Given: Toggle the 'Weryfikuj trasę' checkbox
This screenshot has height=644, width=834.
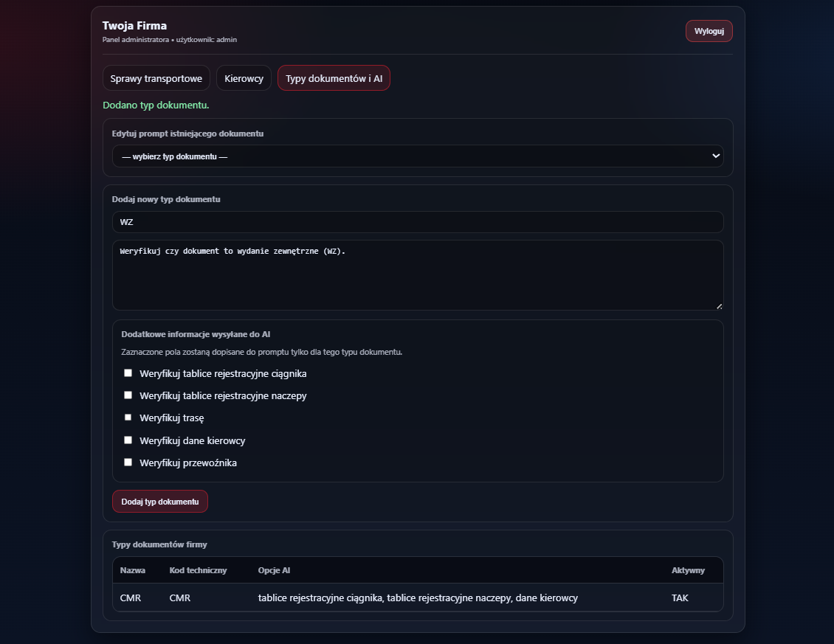Looking at the screenshot, I should point(128,418).
